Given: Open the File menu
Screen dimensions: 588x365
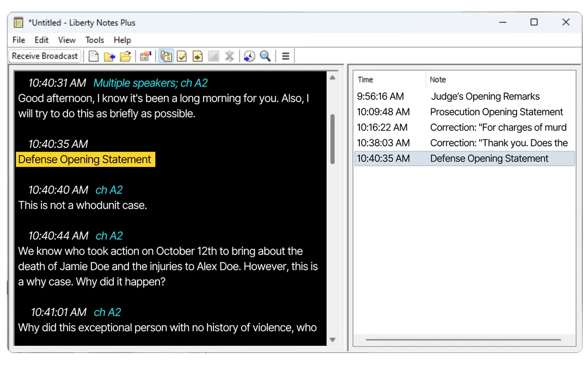Looking at the screenshot, I should tap(19, 40).
